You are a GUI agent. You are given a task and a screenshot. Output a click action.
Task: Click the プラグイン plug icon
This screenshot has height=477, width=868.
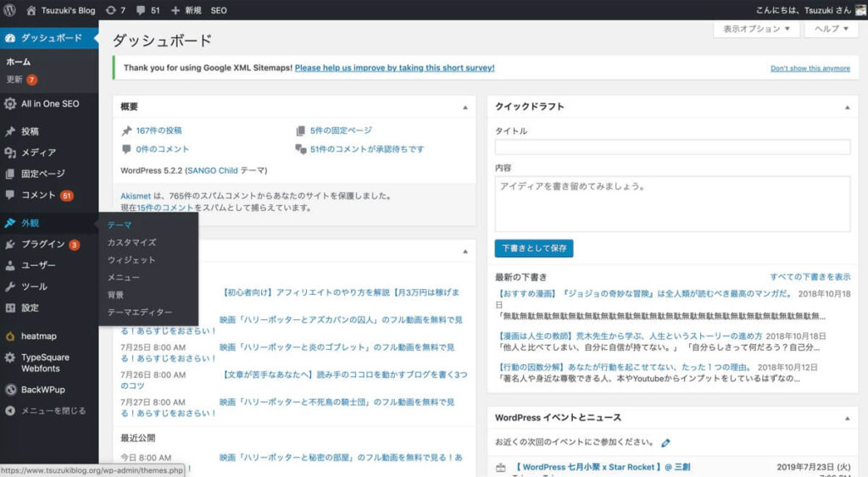pyautogui.click(x=10, y=244)
